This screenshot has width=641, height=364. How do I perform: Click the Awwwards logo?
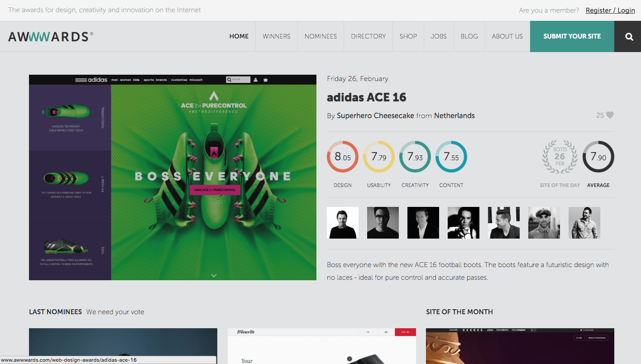point(51,36)
